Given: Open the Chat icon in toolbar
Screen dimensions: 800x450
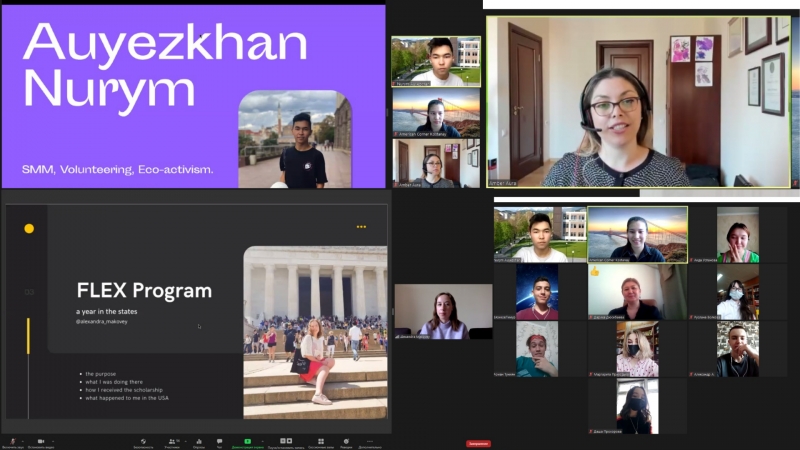Looking at the screenshot, I should click(x=219, y=440).
